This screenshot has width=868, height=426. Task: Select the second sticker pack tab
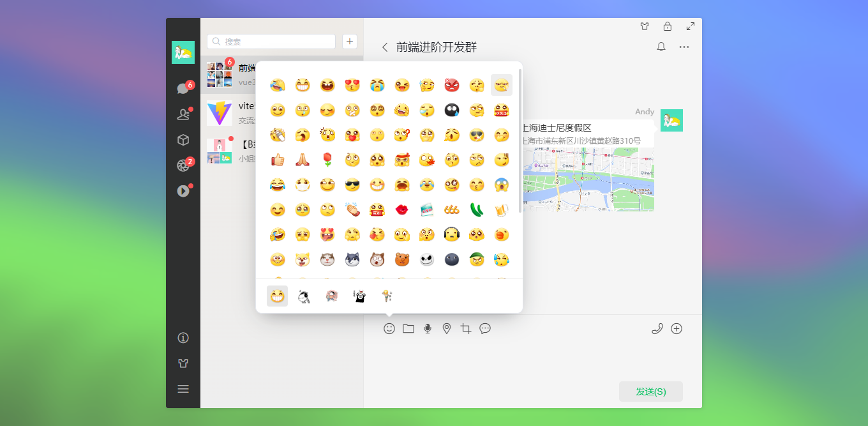tap(304, 296)
